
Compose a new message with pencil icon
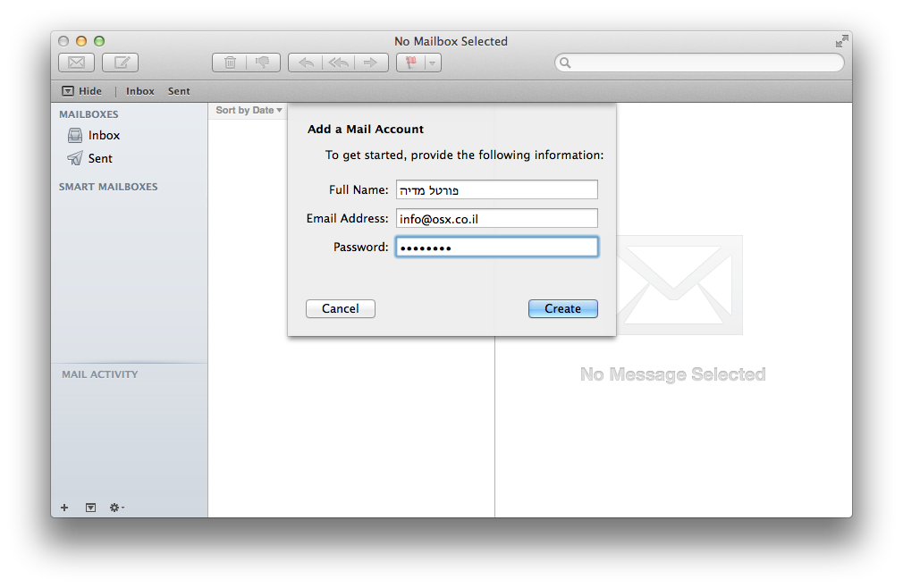(121, 63)
